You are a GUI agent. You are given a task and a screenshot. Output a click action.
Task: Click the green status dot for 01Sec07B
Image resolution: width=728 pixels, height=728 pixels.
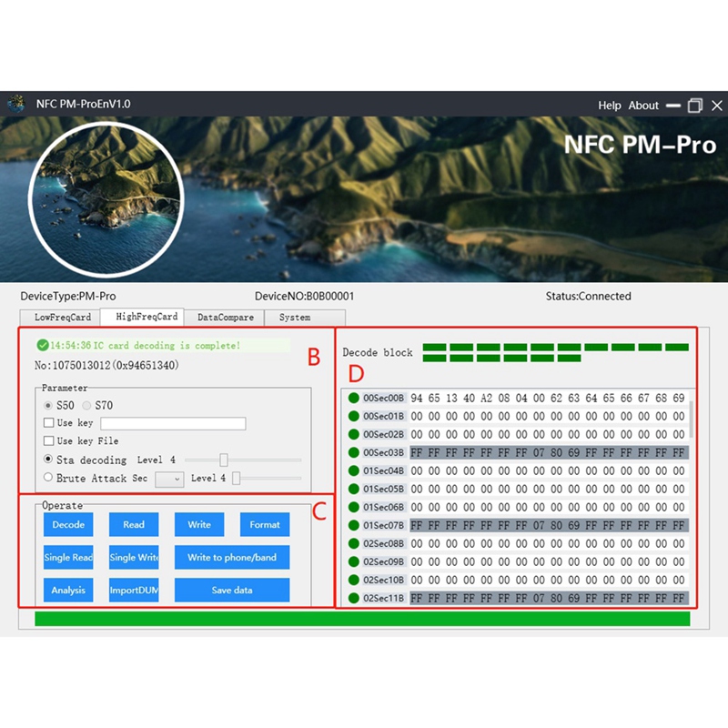coord(354,525)
